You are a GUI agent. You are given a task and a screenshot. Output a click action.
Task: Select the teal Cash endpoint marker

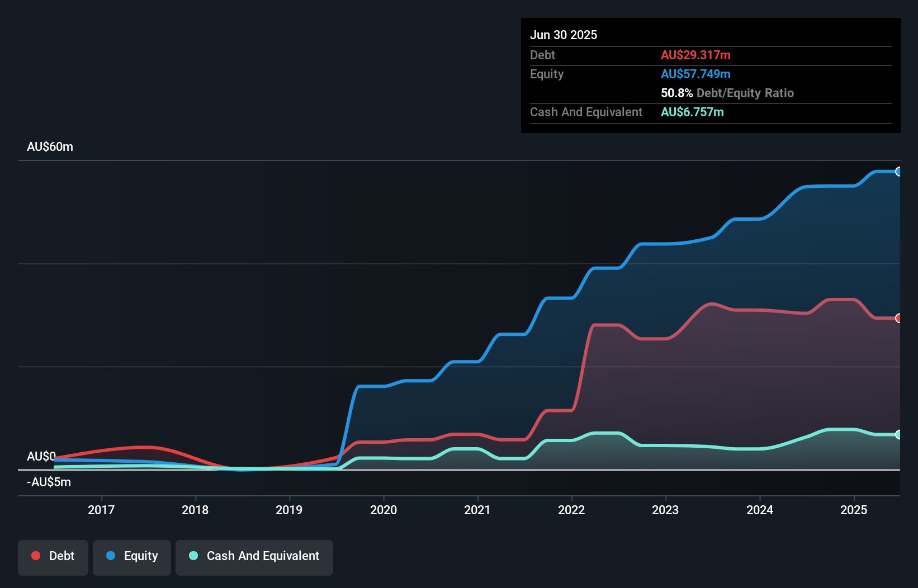899,434
